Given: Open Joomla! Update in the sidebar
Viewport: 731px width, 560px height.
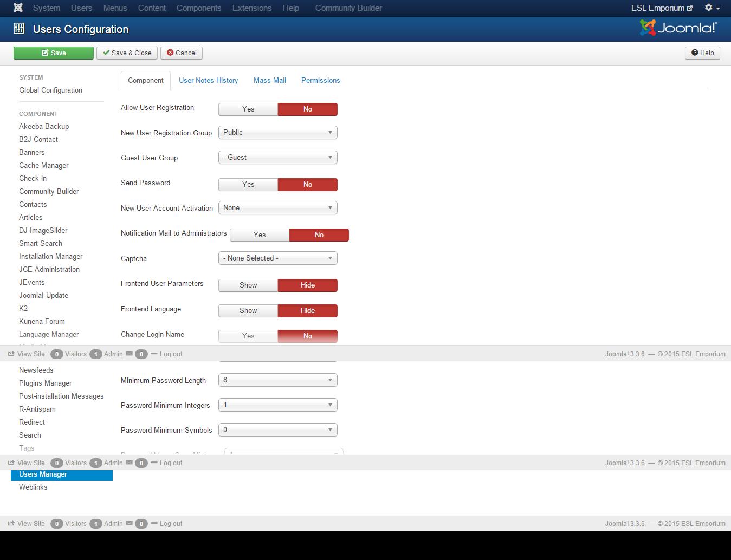Looking at the screenshot, I should (44, 296).
